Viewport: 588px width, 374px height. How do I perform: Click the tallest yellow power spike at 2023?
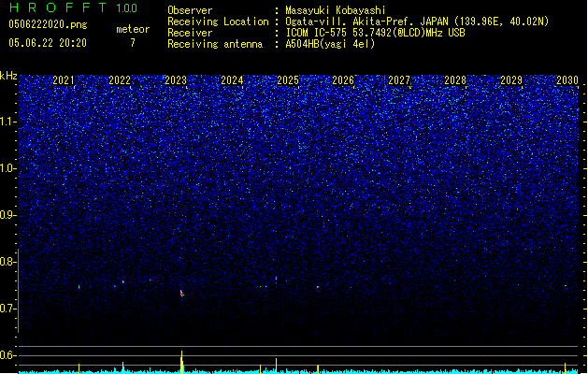(182, 362)
